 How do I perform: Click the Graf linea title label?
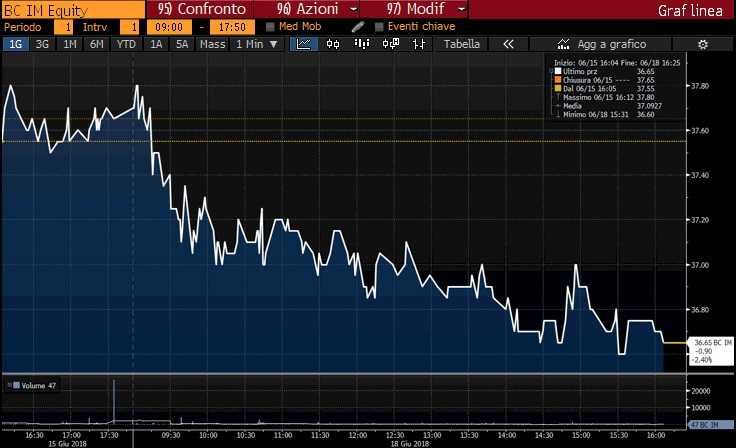click(x=690, y=10)
